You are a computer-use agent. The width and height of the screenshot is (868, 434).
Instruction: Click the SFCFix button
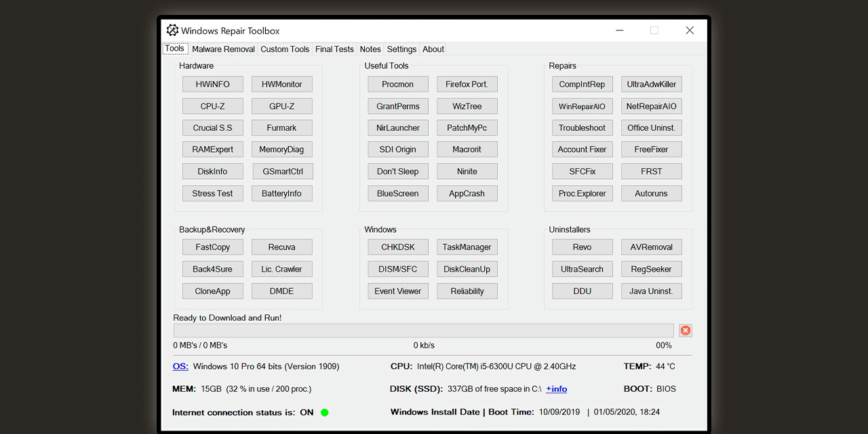[x=583, y=171]
